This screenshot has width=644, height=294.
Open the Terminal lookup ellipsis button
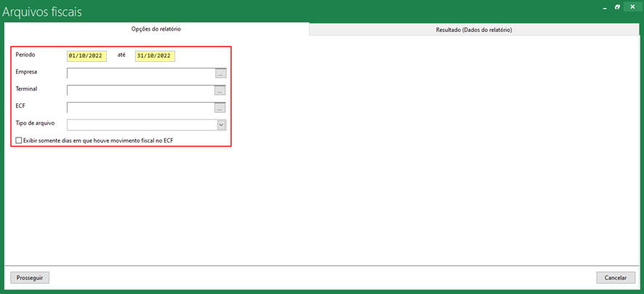[x=221, y=91]
